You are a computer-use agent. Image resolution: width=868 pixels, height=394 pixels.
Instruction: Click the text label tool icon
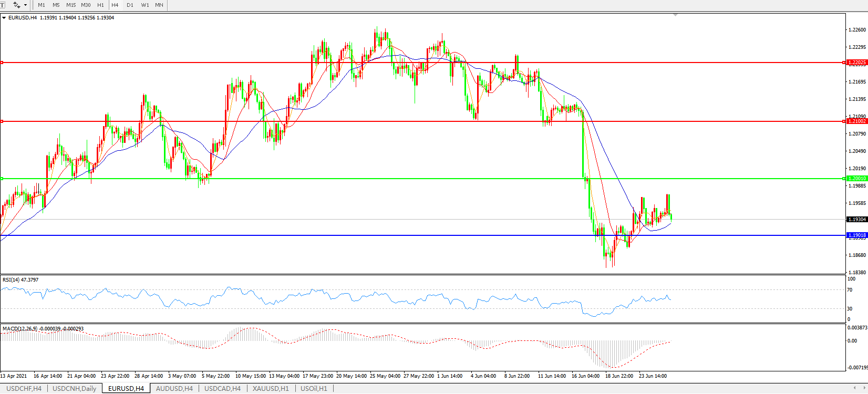pos(3,5)
